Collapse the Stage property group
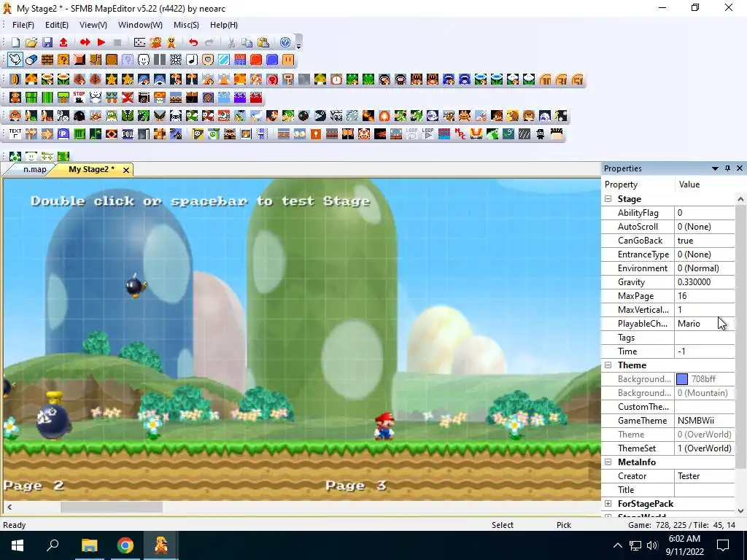The height and width of the screenshot is (560, 747). click(608, 199)
